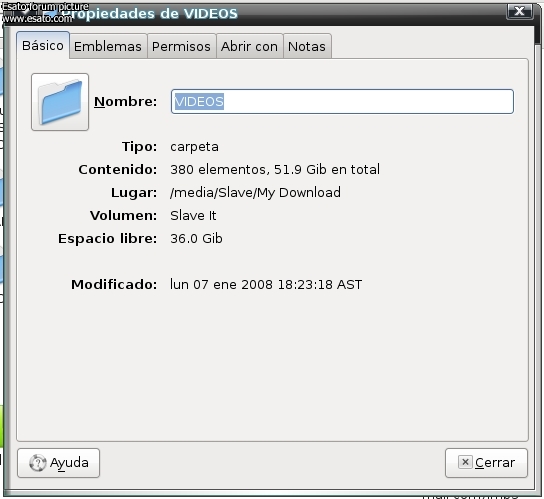The height and width of the screenshot is (499, 544).
Task: Click the blue folder icon button
Action: pyautogui.click(x=60, y=102)
